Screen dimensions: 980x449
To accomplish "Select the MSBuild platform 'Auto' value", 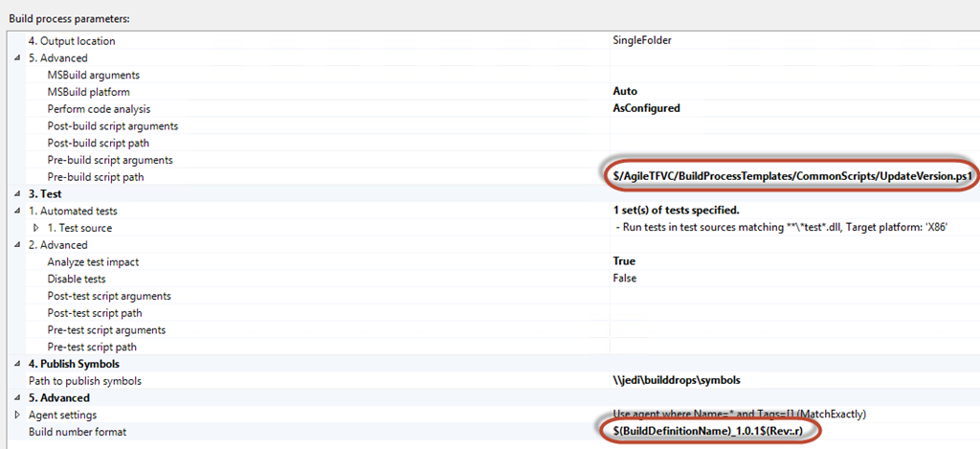I will point(625,92).
